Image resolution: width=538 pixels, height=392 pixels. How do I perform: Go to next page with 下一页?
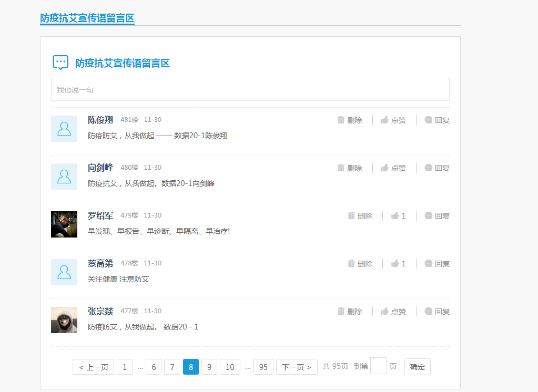click(297, 367)
